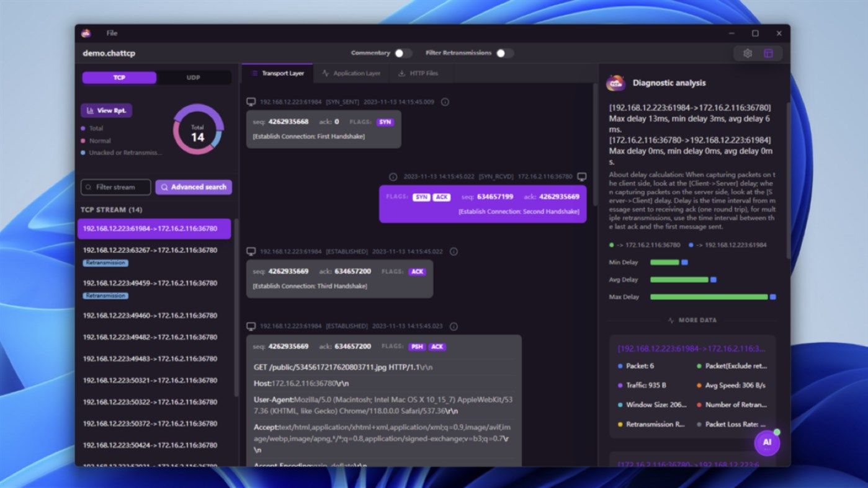
Task: Open stream 192.168.12.223:50321
Action: point(154,381)
